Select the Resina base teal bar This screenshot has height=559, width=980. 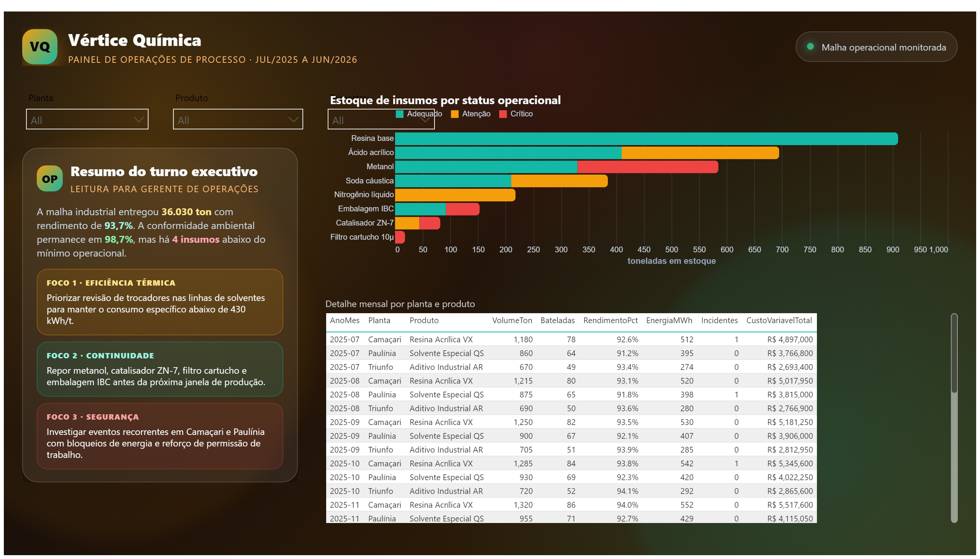pyautogui.click(x=647, y=139)
